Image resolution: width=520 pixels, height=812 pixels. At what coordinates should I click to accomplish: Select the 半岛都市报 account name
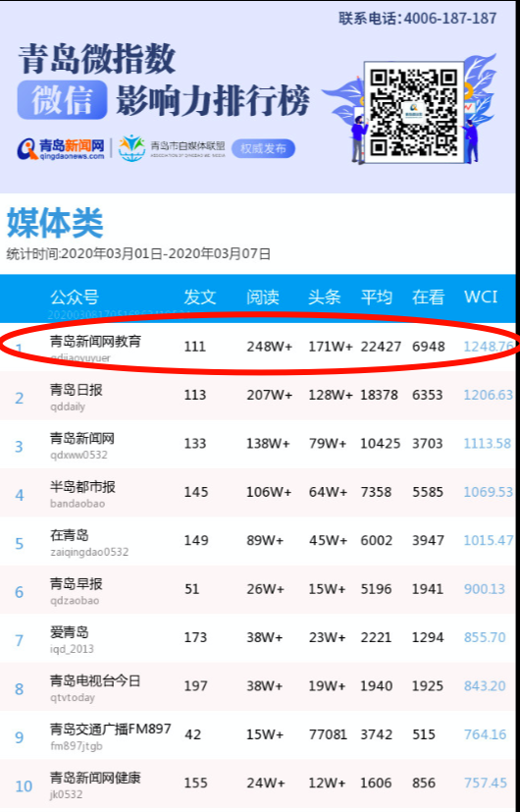point(82,487)
